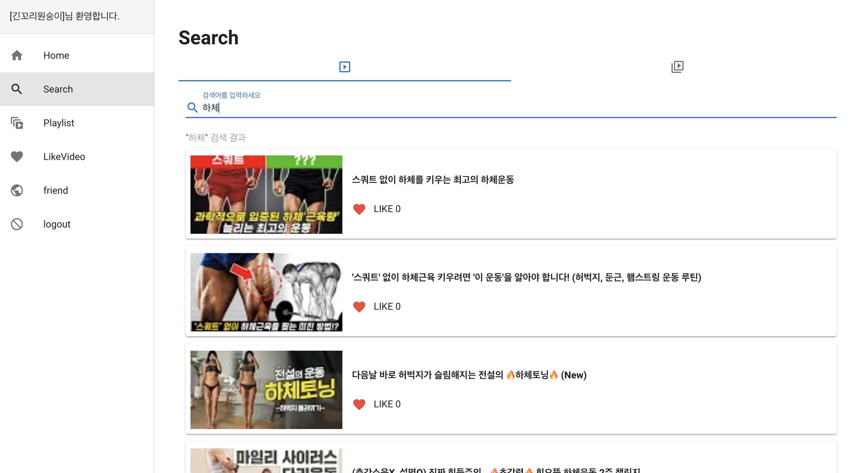Screen dimensions: 868x473
Task: Select the video play icon above the search bar
Action: pos(344,67)
